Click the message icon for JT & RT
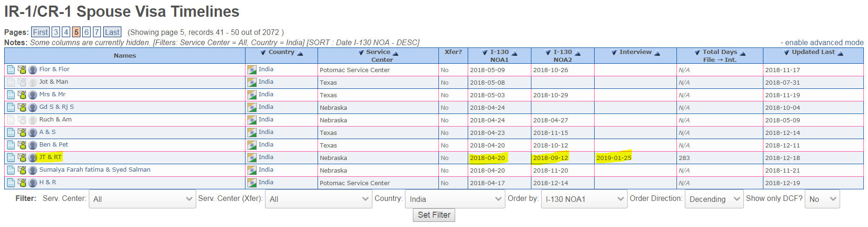Image resolution: width=868 pixels, height=227 pixels. [22, 158]
